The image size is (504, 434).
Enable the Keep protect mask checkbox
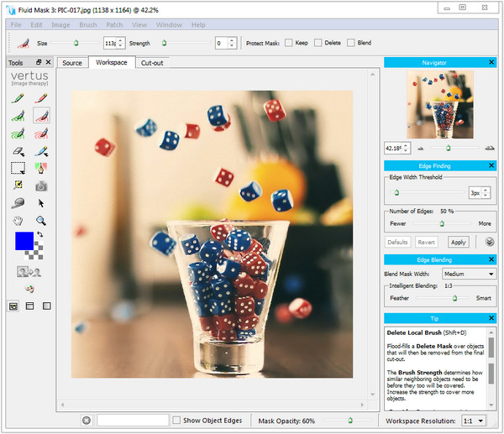point(289,43)
